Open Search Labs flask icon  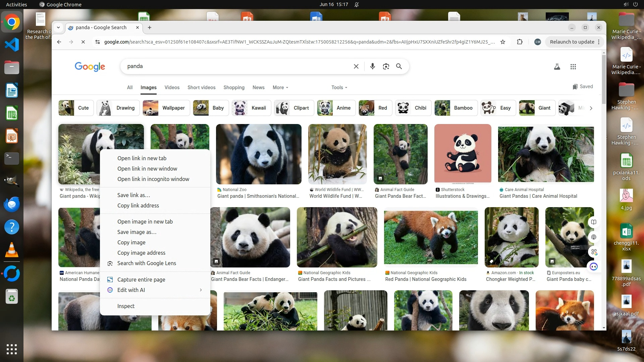tap(557, 67)
